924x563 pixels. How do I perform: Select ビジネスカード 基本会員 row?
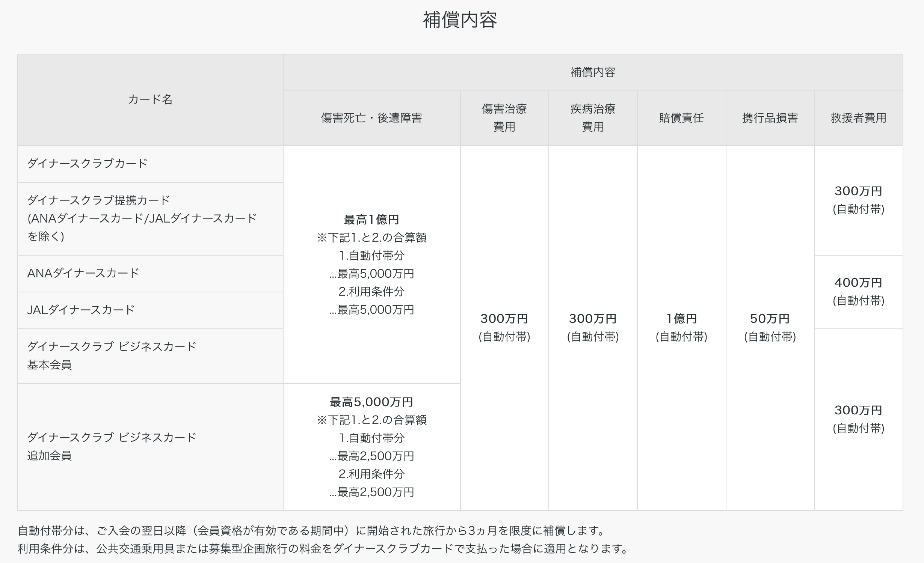pos(112,355)
